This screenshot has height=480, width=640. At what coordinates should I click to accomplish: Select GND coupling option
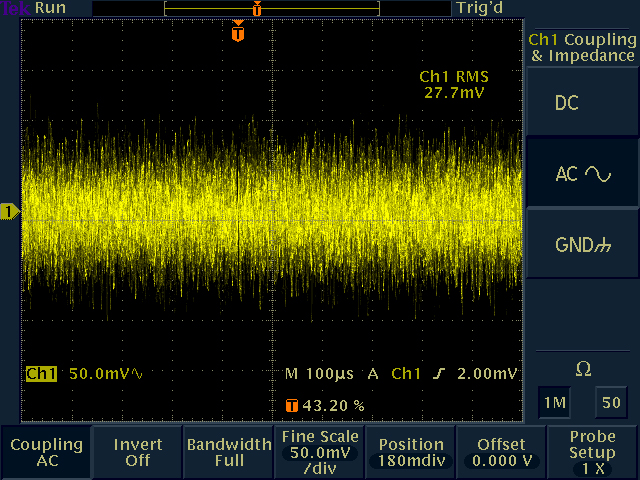tap(582, 244)
